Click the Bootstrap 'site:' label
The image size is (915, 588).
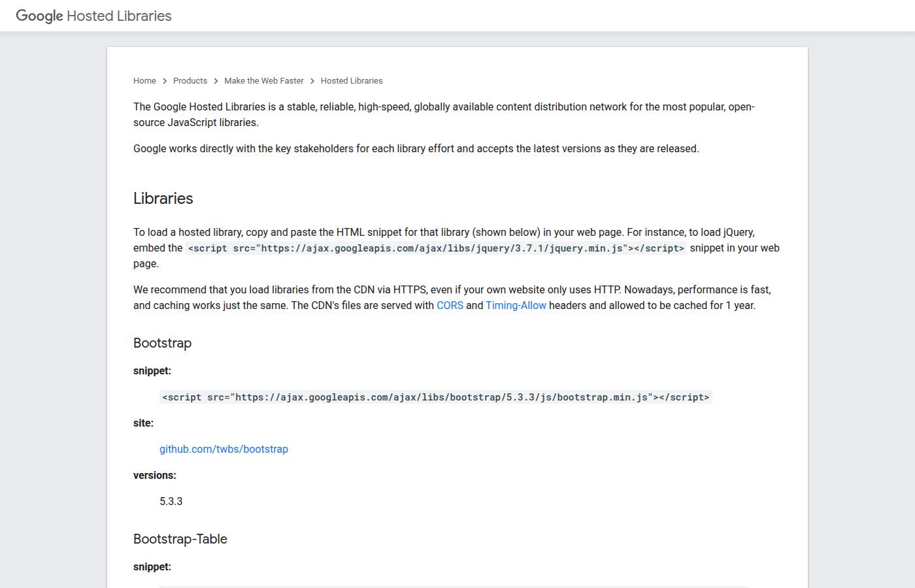(143, 423)
